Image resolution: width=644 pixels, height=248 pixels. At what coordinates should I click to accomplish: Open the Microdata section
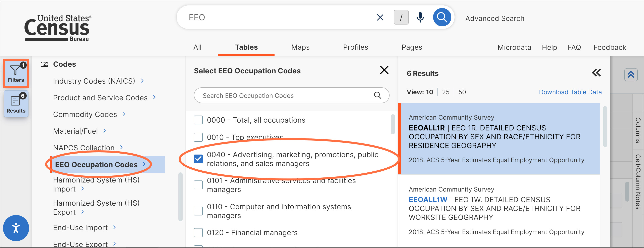click(514, 47)
